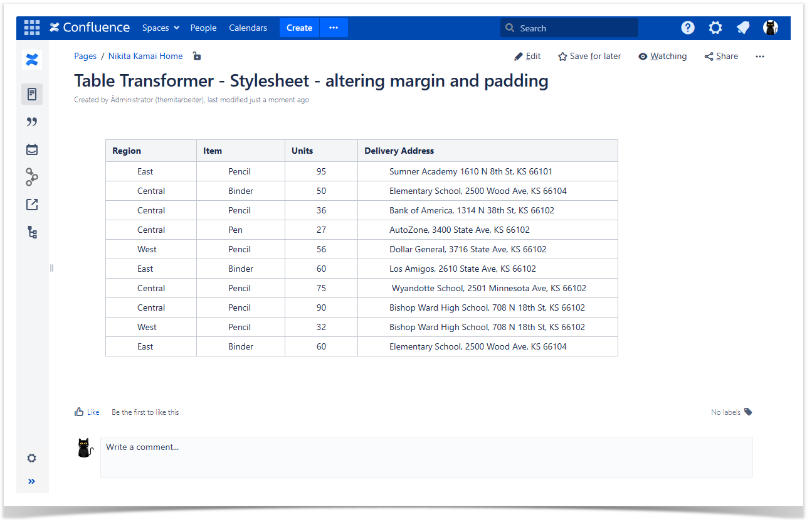Toggle Watching for this page
Screen dimensions: 812x524
pyautogui.click(x=662, y=56)
